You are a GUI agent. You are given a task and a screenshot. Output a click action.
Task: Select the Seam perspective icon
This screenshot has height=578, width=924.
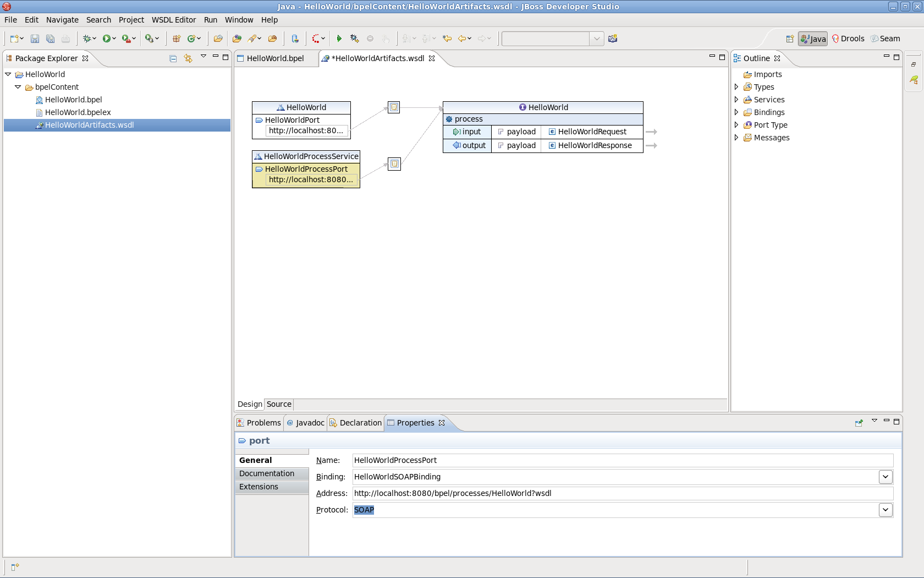point(886,39)
